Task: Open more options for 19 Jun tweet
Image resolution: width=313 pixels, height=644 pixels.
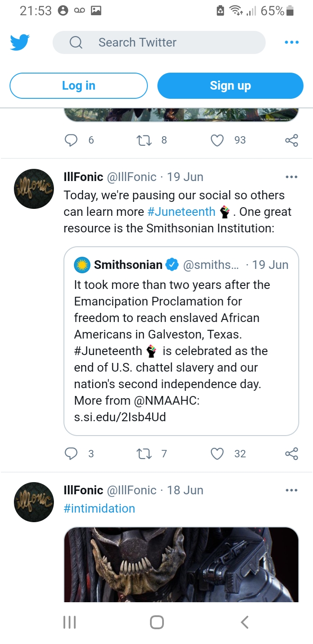Action: coord(291,177)
